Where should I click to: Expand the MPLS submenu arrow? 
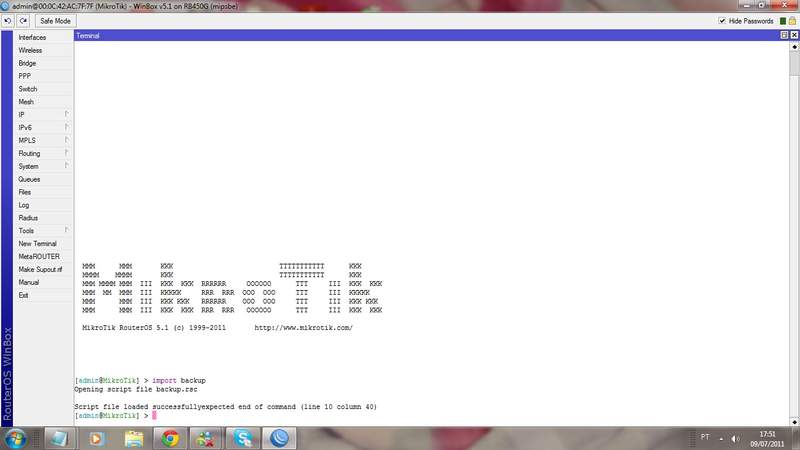pos(67,140)
